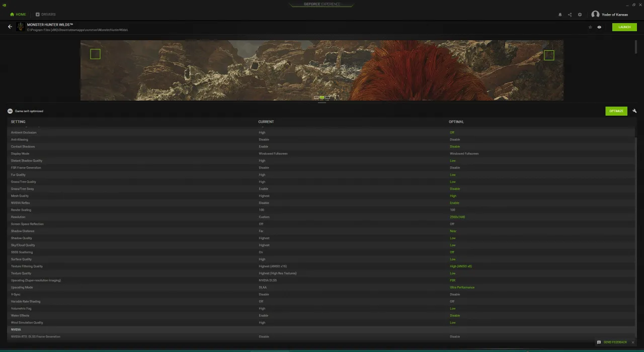Collapse the screenshot panel using the divider handle
The width and height of the screenshot is (644, 352).
pos(322,103)
